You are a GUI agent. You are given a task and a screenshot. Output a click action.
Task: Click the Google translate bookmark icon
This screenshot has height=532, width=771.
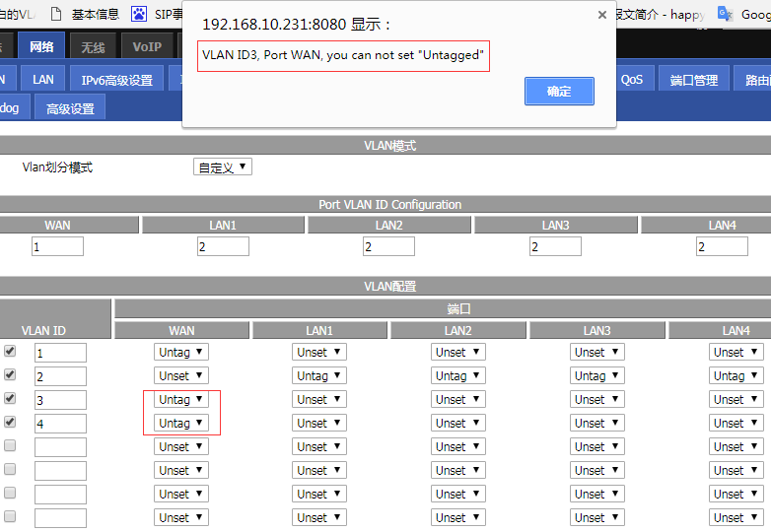coord(725,14)
